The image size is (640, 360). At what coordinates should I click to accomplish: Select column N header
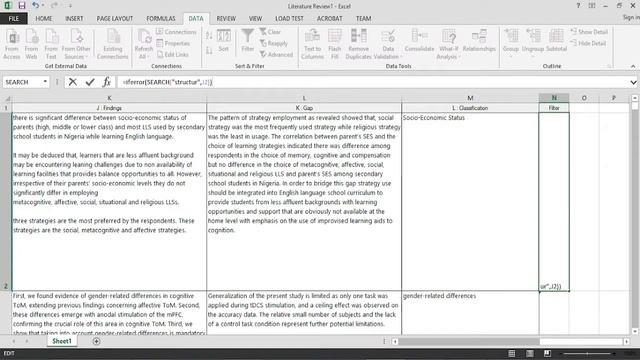click(554, 98)
